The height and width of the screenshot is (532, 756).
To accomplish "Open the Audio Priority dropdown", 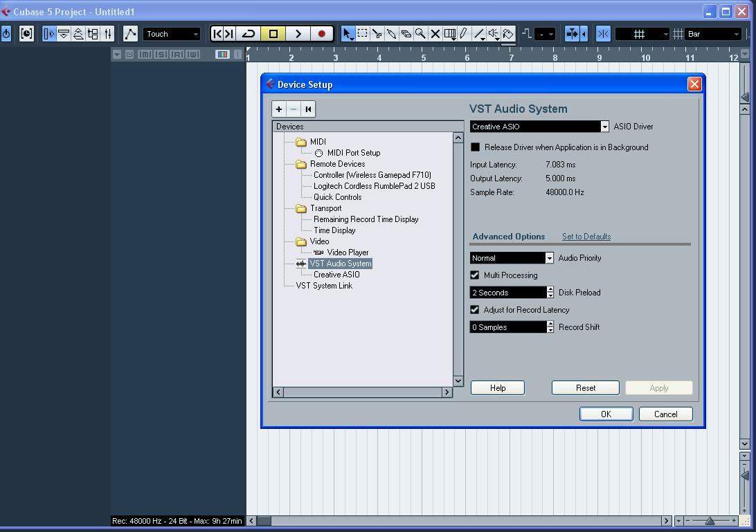I will [549, 258].
